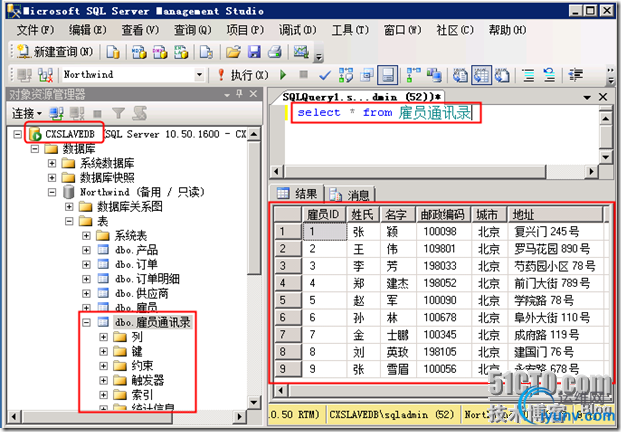The width and height of the screenshot is (621, 432).
Task: Open the Tools (工具) menu
Action: point(350,30)
